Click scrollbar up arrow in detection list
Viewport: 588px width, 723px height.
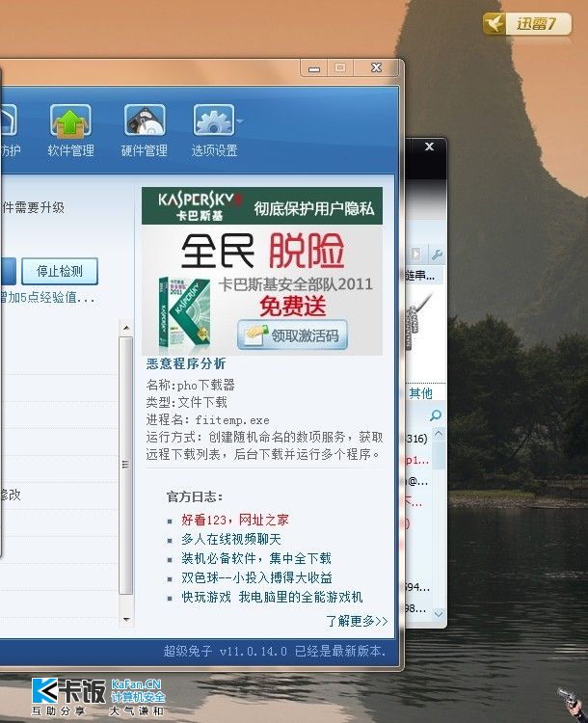point(126,328)
